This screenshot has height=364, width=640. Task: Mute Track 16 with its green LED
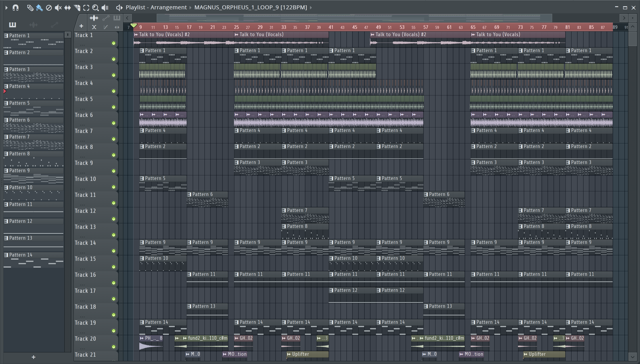(113, 283)
